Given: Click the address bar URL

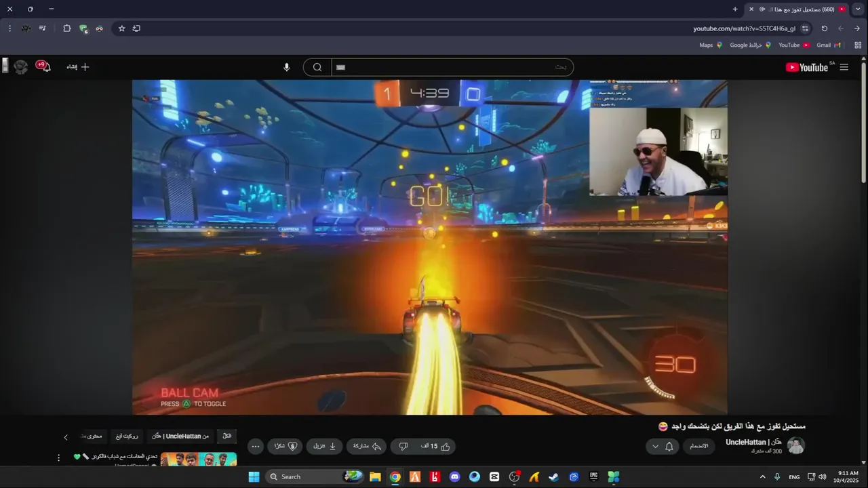Looking at the screenshot, I should [x=744, y=28].
